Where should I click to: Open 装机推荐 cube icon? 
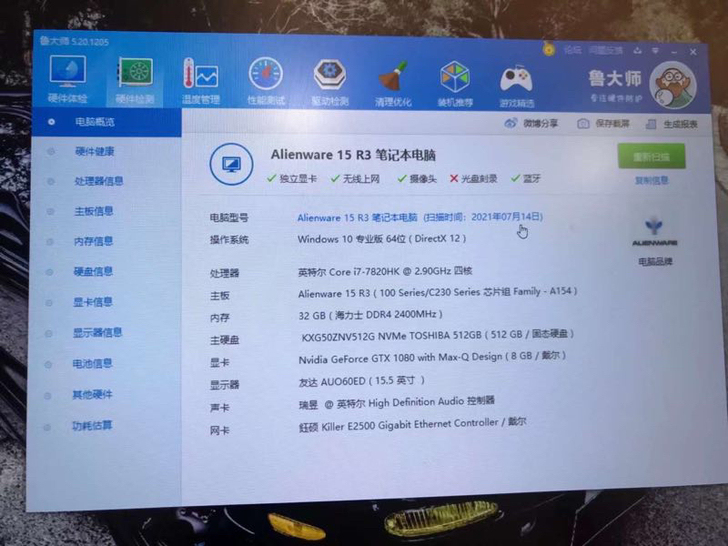click(455, 77)
